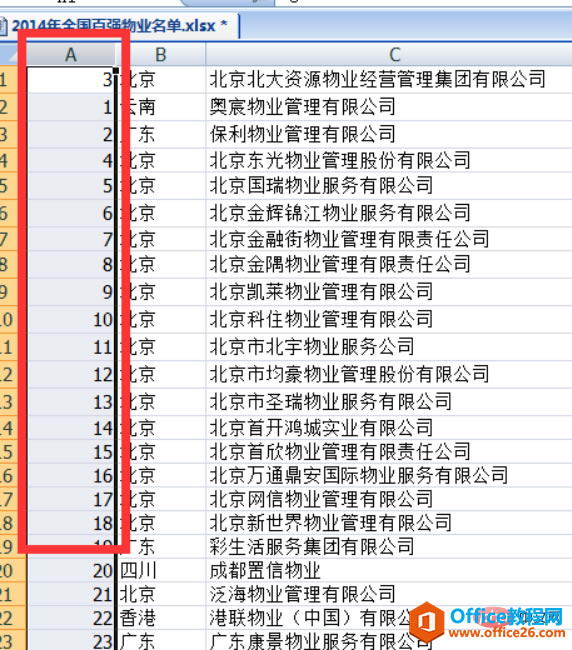Select cell A10 containing 10

click(x=71, y=320)
